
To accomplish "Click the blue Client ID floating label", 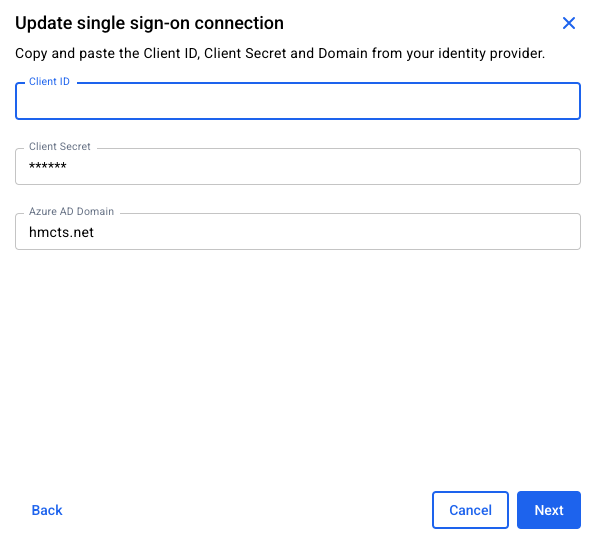I will (49, 82).
